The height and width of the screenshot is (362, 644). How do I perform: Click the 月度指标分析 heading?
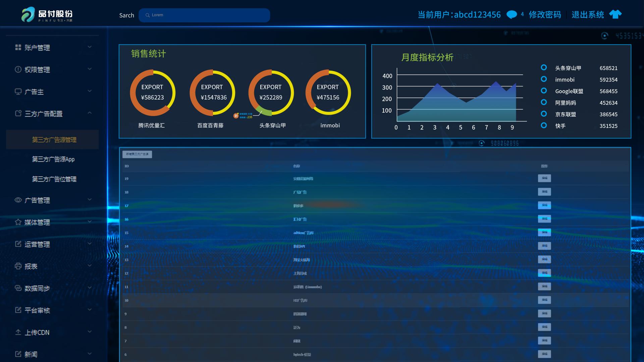point(427,57)
